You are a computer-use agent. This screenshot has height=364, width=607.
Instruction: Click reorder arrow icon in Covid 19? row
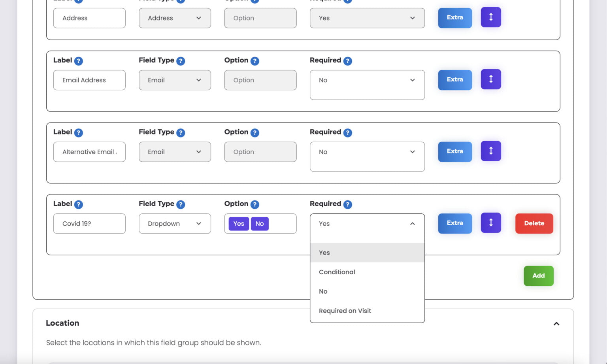click(491, 223)
